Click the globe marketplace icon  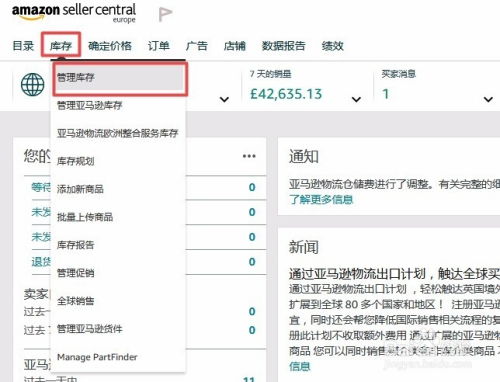32,85
